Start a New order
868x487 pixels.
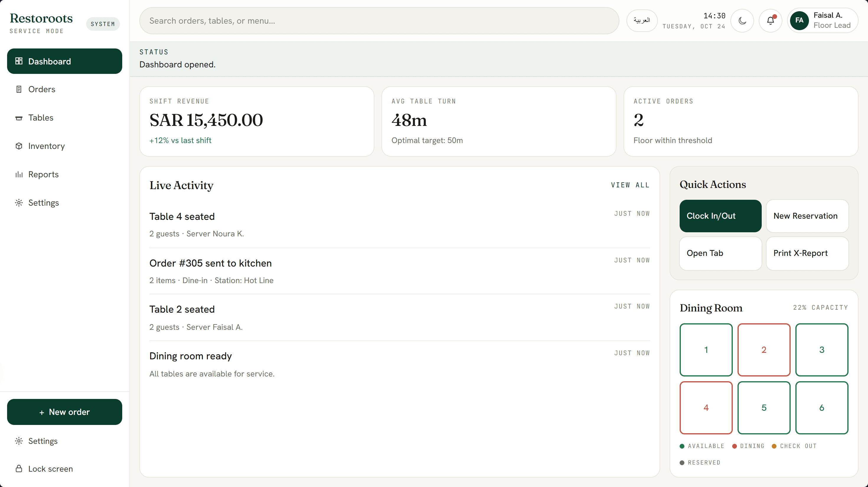pyautogui.click(x=65, y=412)
